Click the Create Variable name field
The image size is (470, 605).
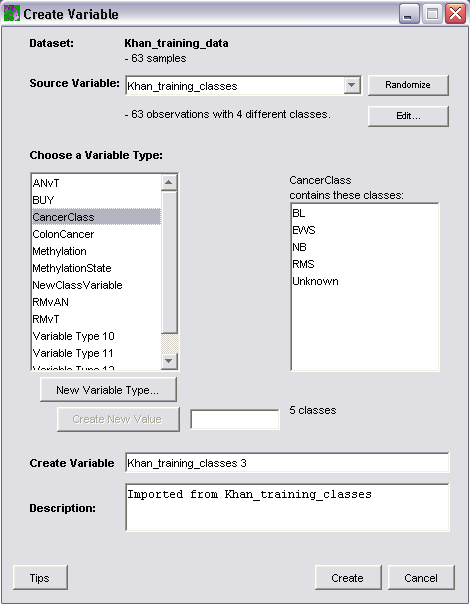point(287,463)
